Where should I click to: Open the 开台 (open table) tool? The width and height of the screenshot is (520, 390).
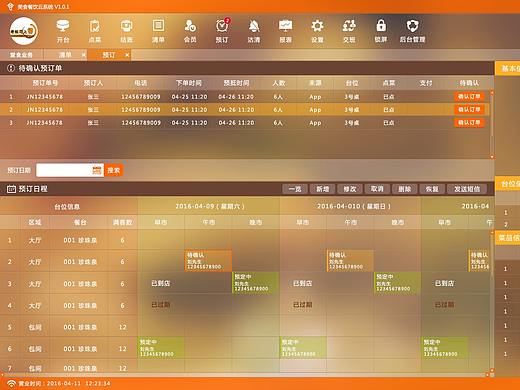click(x=63, y=31)
